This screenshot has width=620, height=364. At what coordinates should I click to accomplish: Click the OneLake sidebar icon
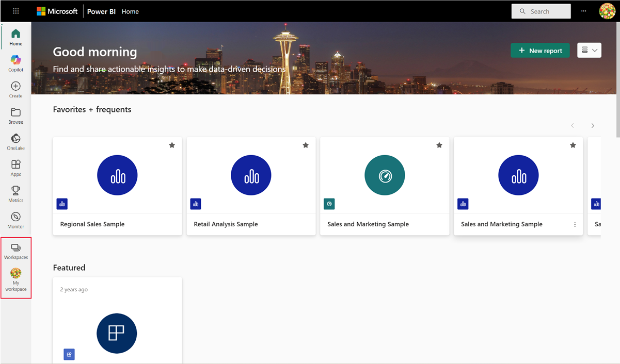point(15,140)
